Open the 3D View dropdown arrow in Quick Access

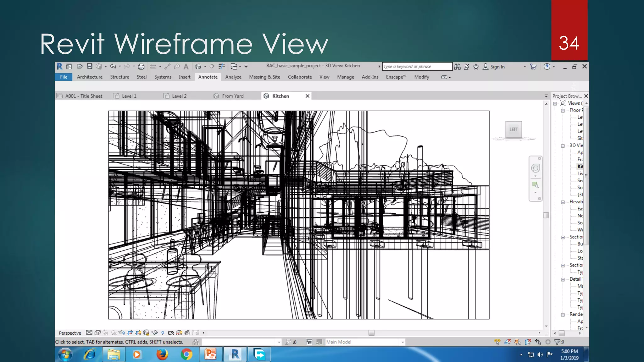click(205, 67)
